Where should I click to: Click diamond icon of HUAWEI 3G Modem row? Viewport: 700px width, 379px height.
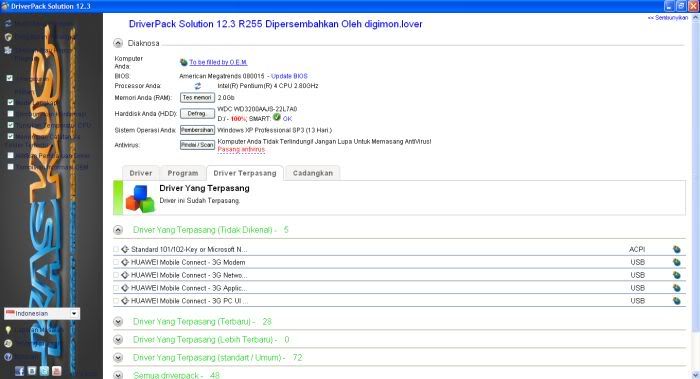(x=125, y=262)
